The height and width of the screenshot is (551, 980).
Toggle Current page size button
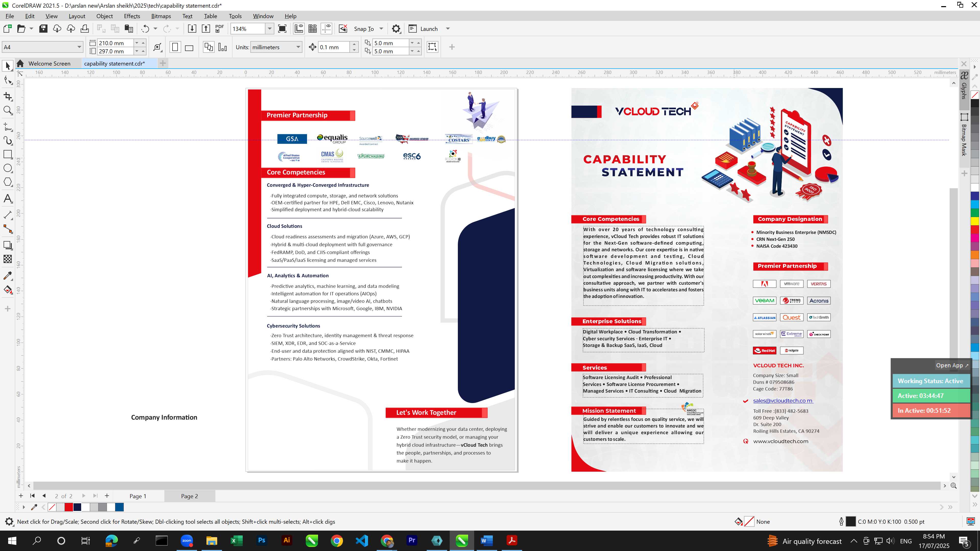pyautogui.click(x=223, y=47)
